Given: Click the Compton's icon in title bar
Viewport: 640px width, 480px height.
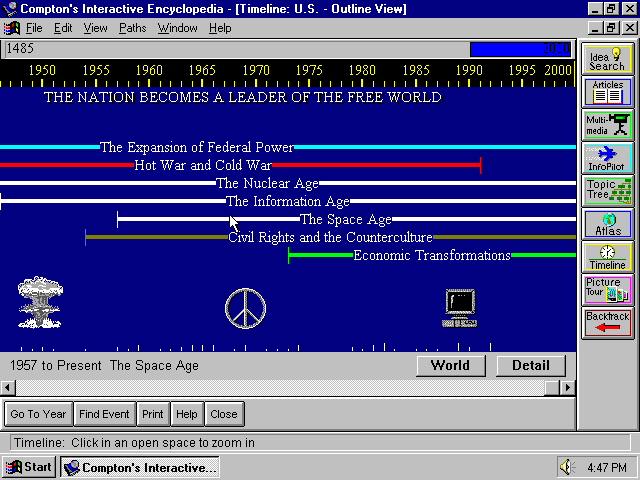Looking at the screenshot, I should [x=9, y=9].
